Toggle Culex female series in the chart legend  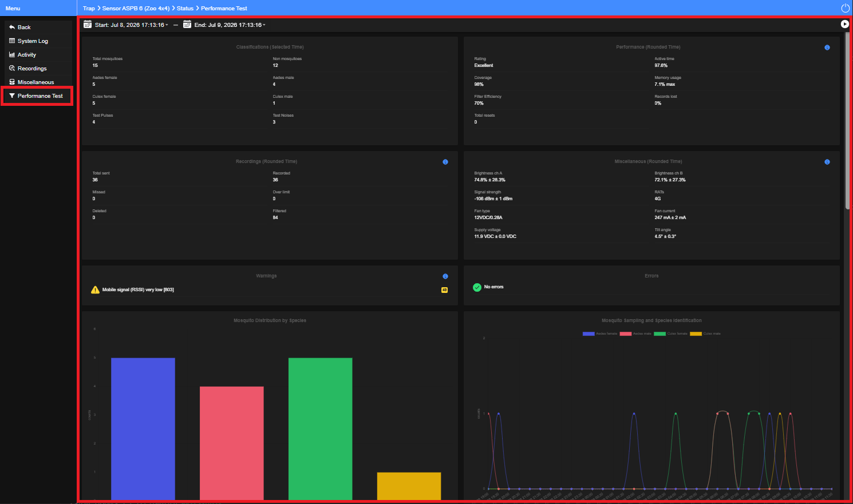[x=670, y=334]
